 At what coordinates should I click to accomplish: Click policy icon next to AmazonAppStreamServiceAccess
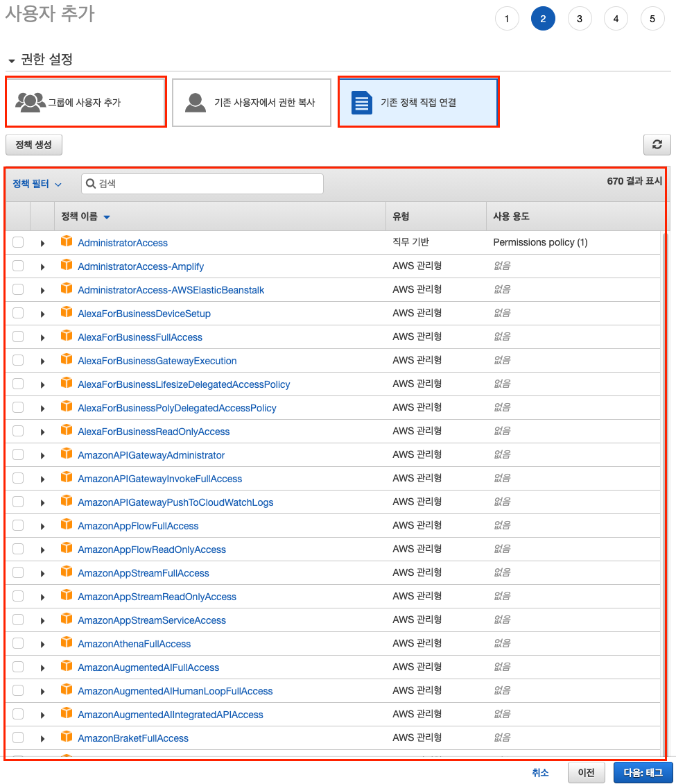tap(67, 618)
